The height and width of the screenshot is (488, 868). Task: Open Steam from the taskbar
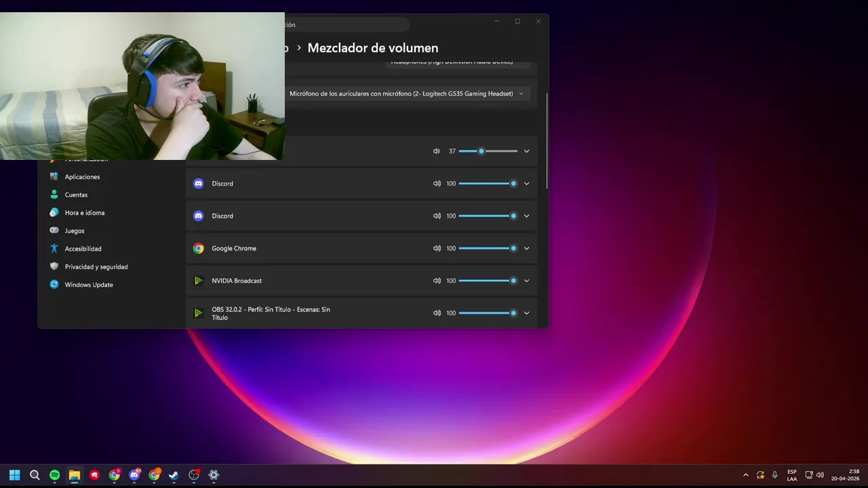tap(174, 475)
